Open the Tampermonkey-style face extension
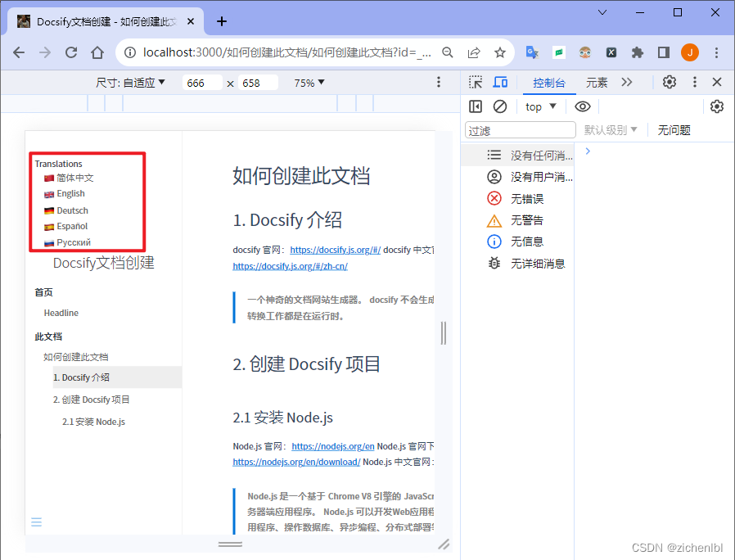 (585, 52)
